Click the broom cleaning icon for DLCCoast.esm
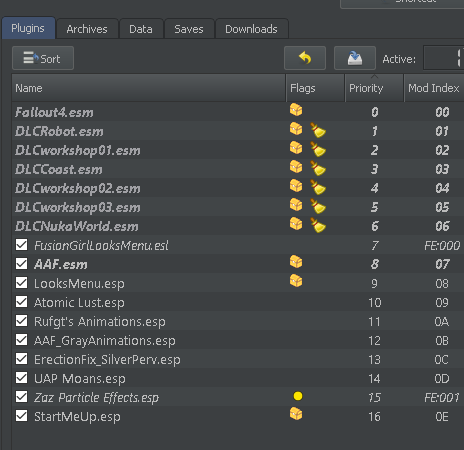Image resolution: width=464 pixels, height=450 pixels. (318, 168)
